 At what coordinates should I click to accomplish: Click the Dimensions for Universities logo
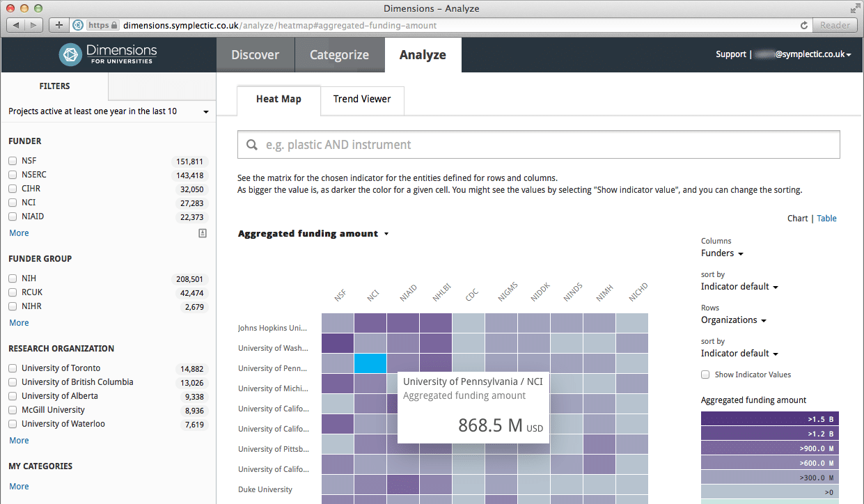click(x=108, y=54)
